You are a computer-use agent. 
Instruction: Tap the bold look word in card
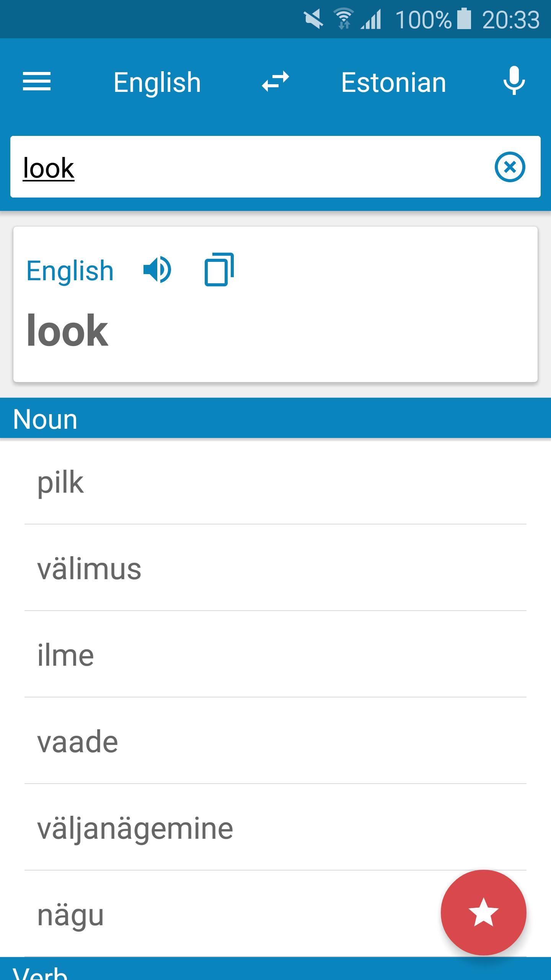67,330
